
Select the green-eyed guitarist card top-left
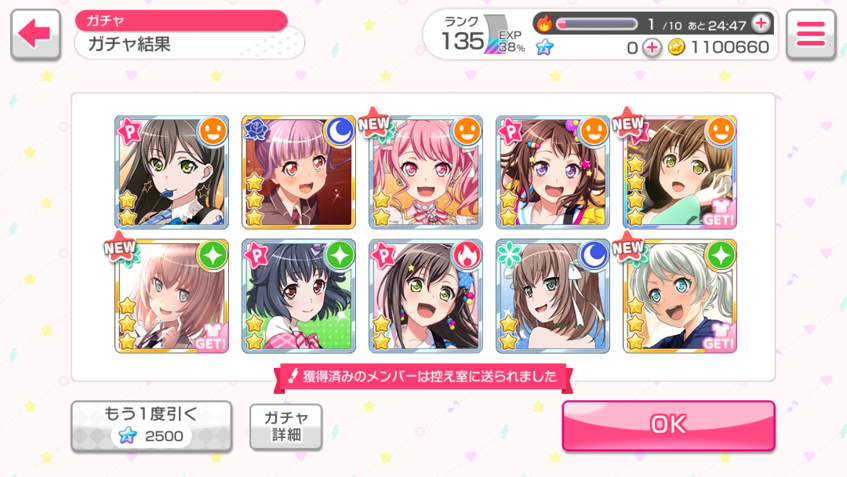pyautogui.click(x=171, y=172)
